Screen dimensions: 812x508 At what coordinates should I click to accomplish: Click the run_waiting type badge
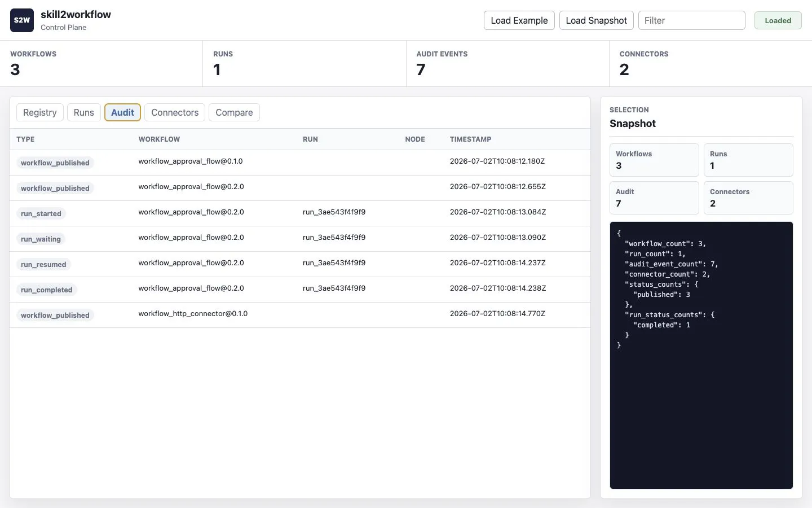click(x=41, y=239)
